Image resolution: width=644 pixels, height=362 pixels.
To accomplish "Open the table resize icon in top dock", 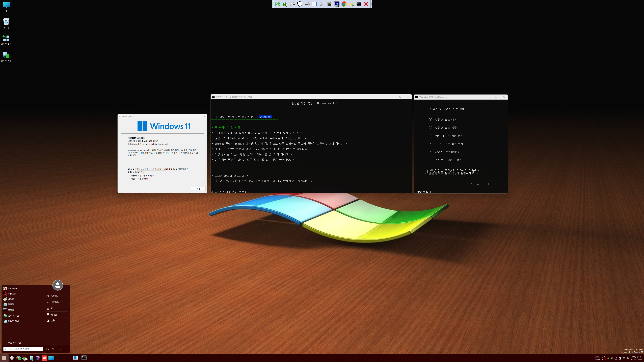I will [x=314, y=4].
